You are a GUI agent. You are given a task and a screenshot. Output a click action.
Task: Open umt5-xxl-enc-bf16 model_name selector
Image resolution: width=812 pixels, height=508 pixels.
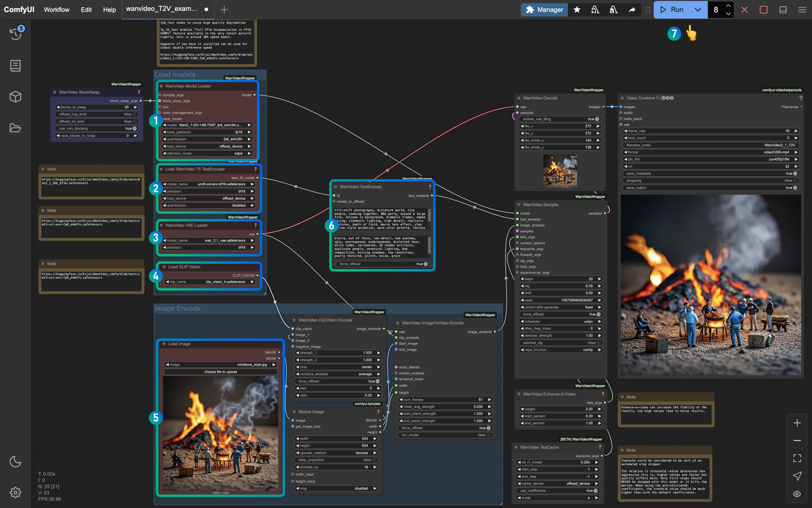209,184
